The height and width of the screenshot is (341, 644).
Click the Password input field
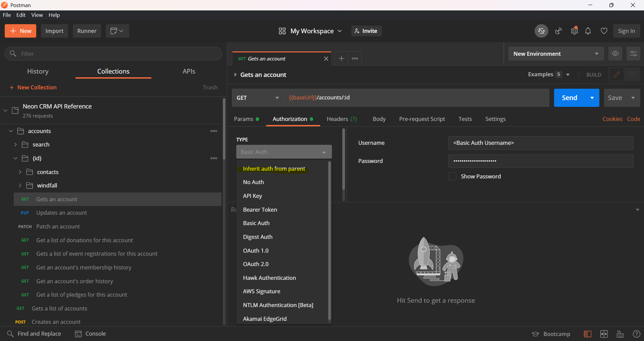tap(541, 161)
